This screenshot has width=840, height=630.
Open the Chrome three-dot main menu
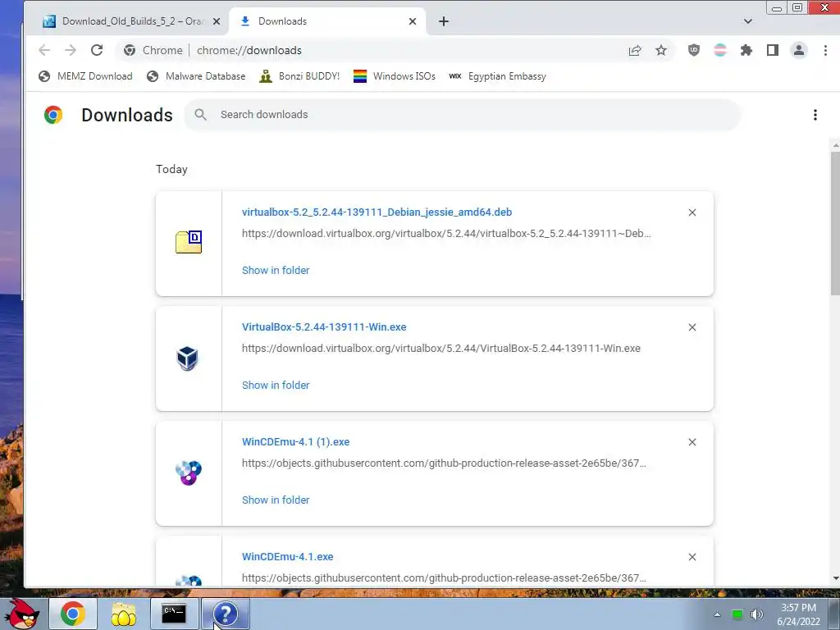[825, 50]
